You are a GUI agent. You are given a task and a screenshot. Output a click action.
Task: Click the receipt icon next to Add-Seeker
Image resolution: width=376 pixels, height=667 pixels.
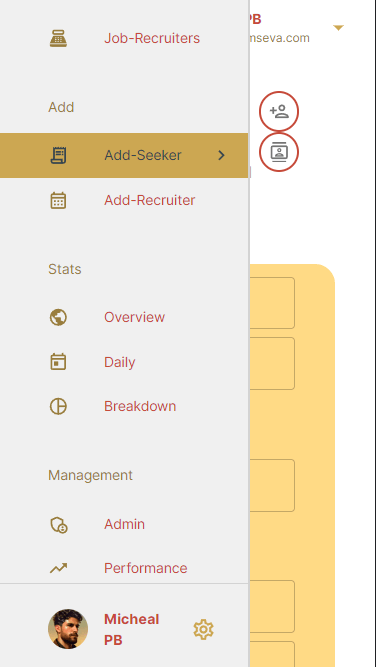tap(58, 155)
